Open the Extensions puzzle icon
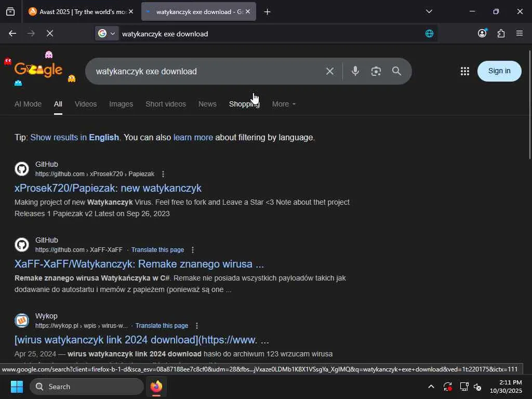532x399 pixels. 501,33
